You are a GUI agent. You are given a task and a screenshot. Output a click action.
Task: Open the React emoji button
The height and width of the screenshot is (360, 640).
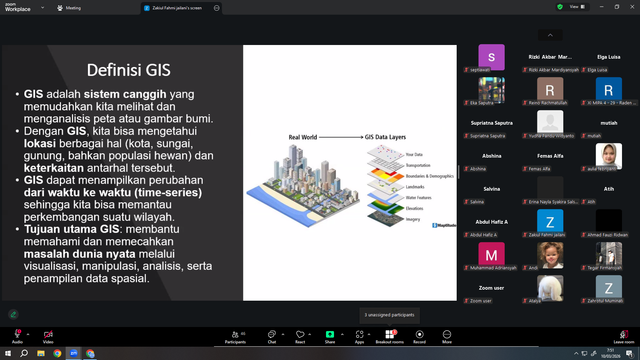click(x=300, y=337)
